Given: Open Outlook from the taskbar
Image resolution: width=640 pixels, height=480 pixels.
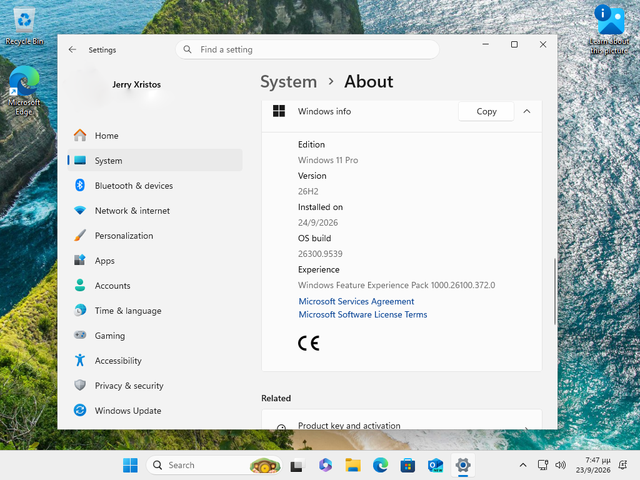Looking at the screenshot, I should (x=436, y=465).
